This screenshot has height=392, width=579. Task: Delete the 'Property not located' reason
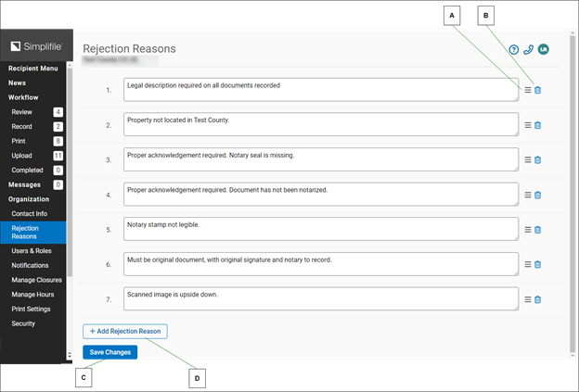(537, 125)
